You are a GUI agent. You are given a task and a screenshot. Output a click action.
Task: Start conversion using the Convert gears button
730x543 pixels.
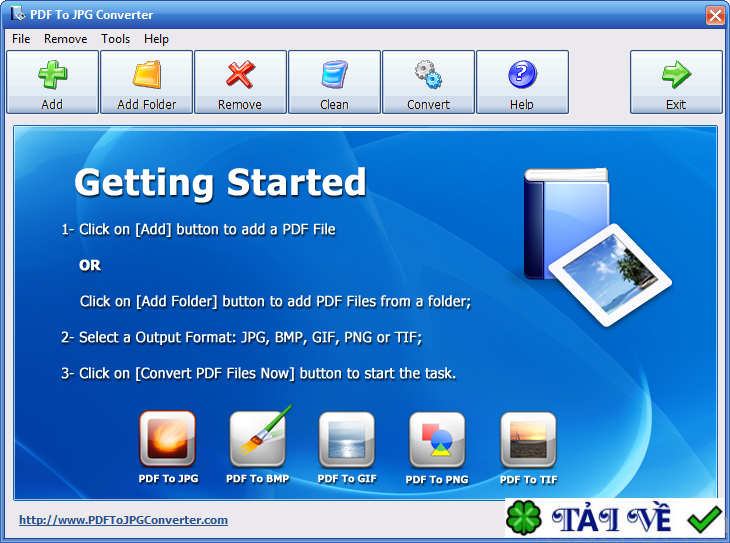tap(428, 82)
